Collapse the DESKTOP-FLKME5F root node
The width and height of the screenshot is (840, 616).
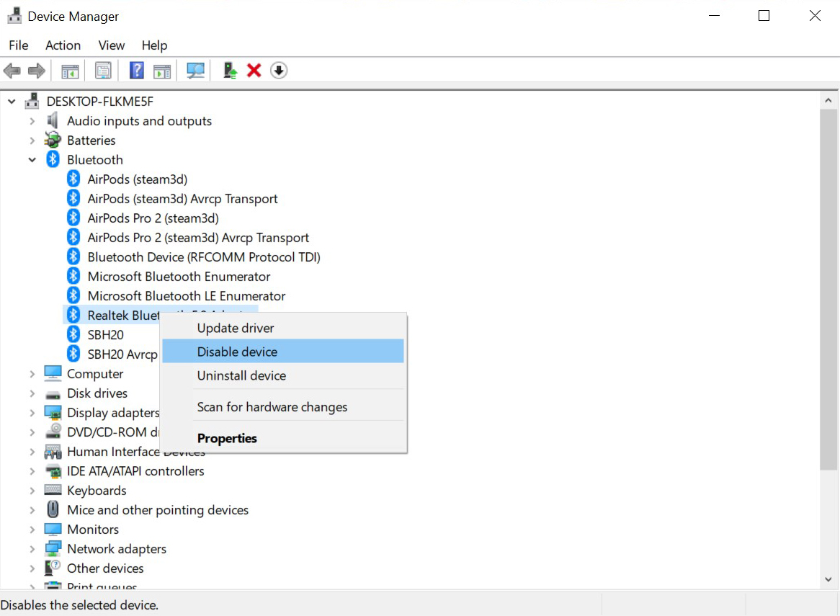(x=12, y=102)
